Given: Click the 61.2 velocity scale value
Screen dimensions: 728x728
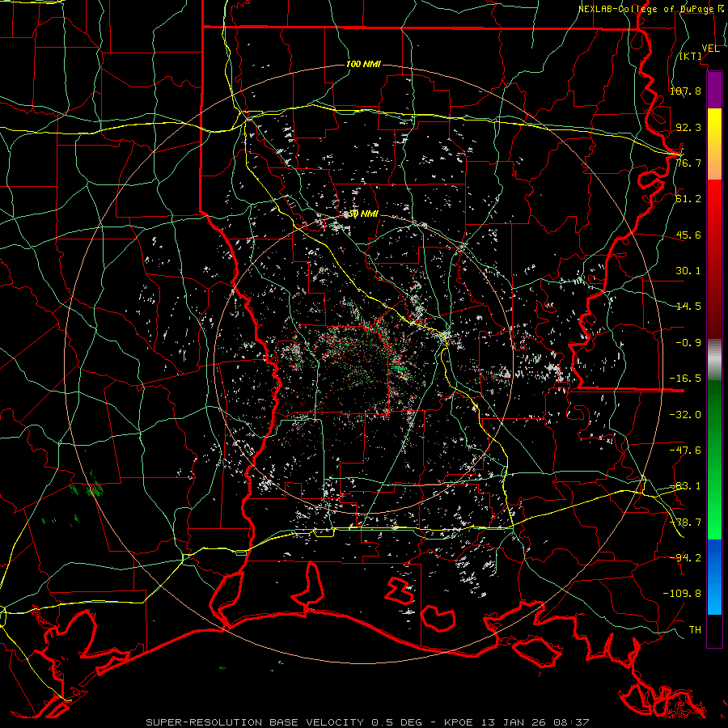Looking at the screenshot, I should pyautogui.click(x=688, y=199).
